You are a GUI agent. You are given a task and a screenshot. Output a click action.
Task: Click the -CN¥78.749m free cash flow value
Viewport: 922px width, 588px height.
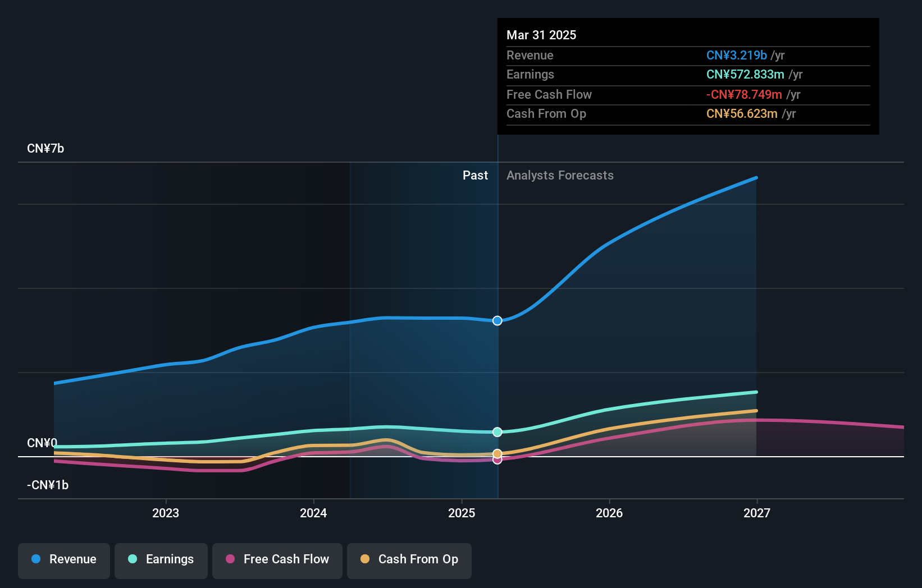744,95
